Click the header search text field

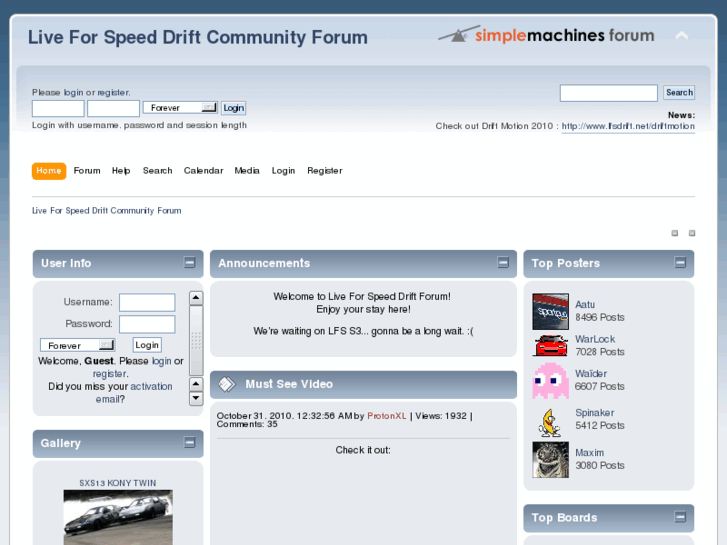(609, 93)
